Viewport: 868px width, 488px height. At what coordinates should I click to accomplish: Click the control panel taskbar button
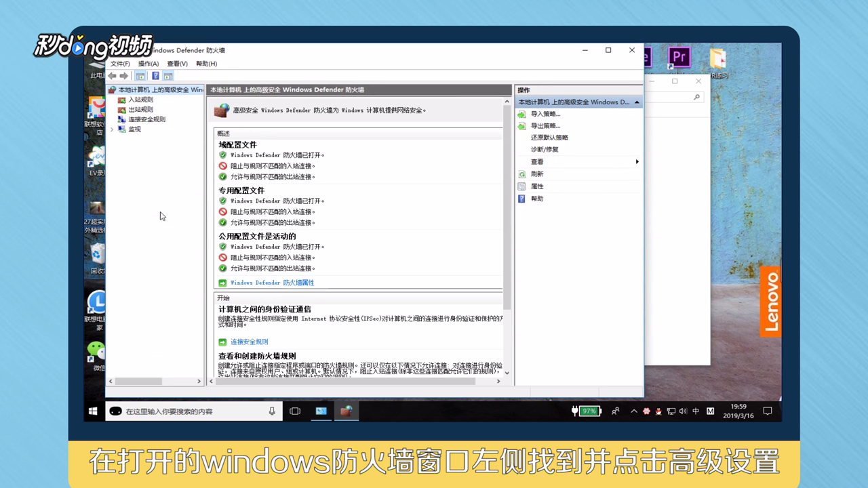[321, 411]
